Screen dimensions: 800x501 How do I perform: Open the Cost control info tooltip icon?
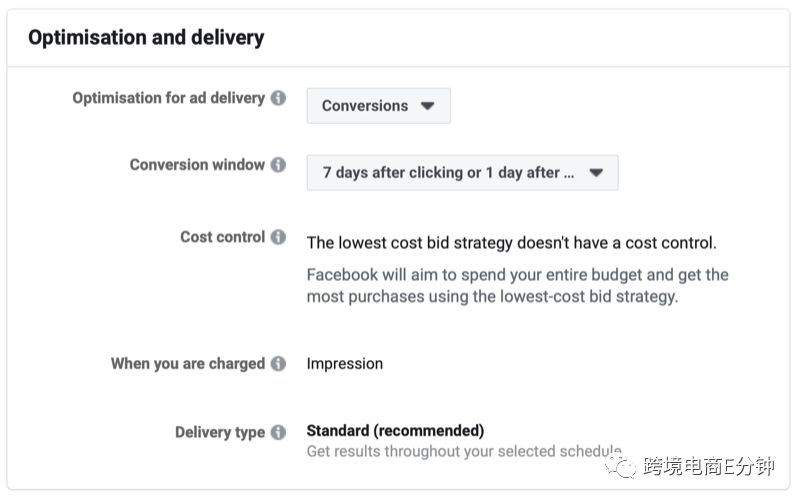[278, 237]
